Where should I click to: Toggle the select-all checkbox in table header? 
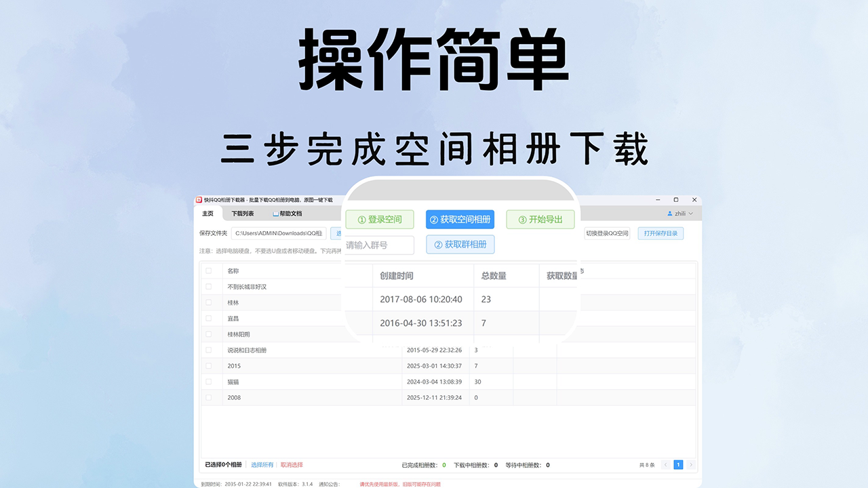coord(209,270)
